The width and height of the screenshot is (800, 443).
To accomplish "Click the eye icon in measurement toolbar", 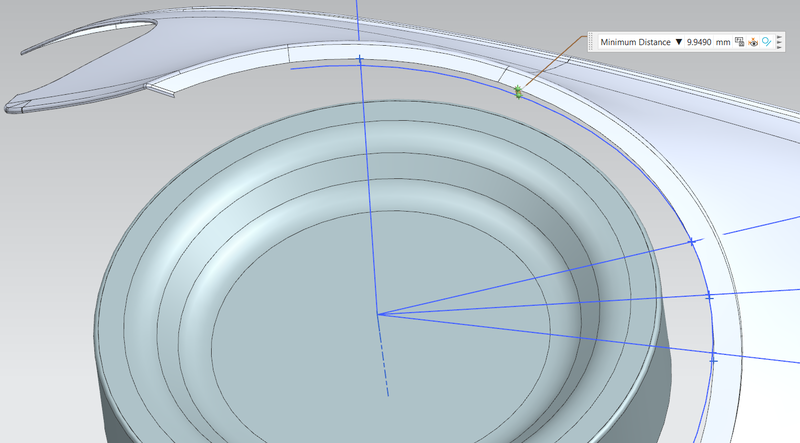I will [x=753, y=43].
